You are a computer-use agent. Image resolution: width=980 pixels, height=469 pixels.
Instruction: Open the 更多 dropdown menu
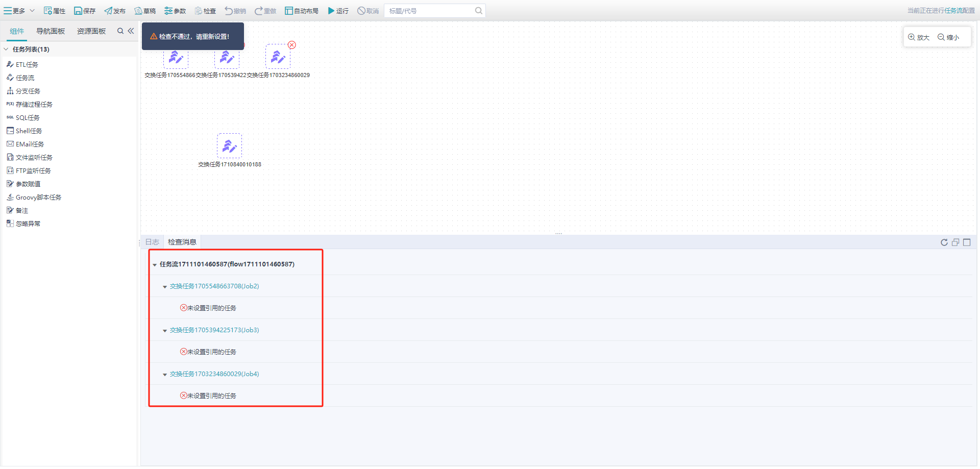tap(19, 11)
